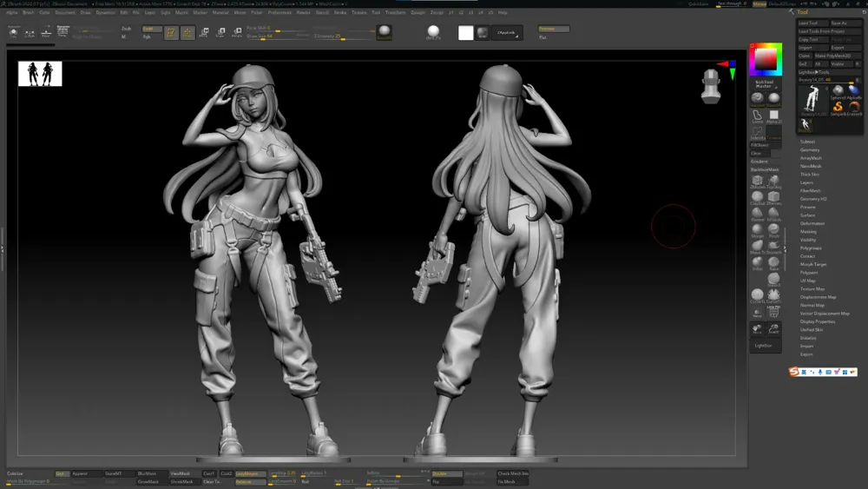Expand the Polygroups subpalette
Screen dimensions: 868x489
tap(811, 248)
